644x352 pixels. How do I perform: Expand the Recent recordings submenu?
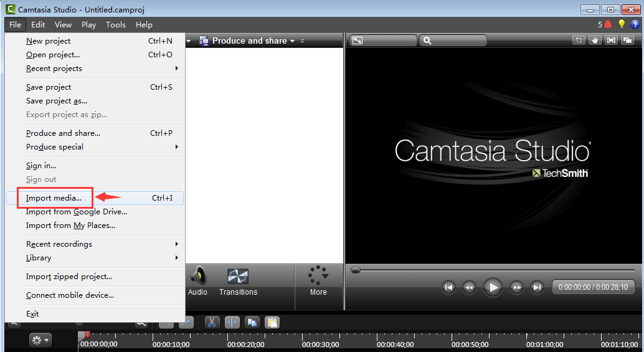(x=177, y=244)
